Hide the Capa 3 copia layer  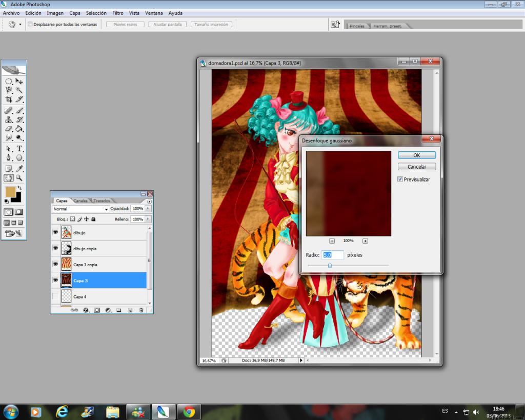(55, 264)
